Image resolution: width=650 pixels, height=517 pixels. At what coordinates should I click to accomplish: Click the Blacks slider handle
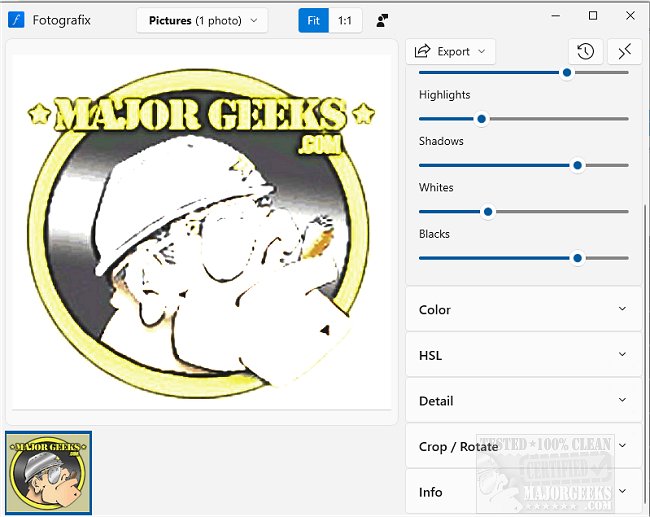pyautogui.click(x=577, y=258)
